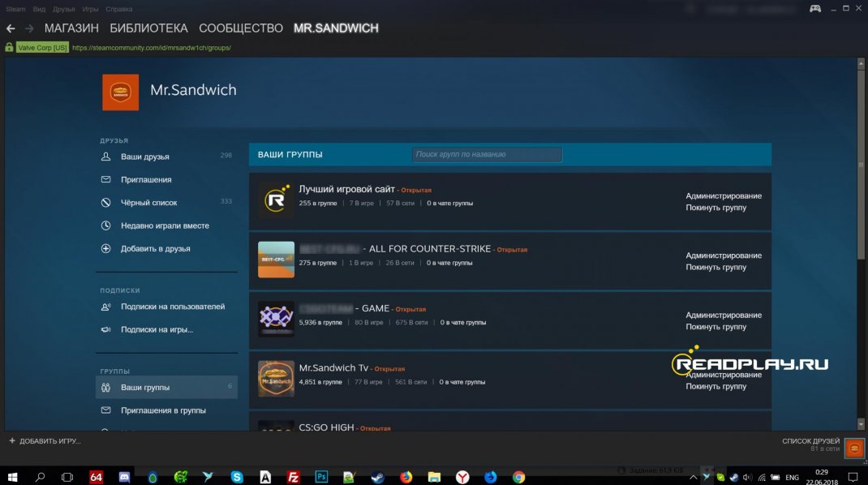Click Администрирование for the GAME group

724,315
